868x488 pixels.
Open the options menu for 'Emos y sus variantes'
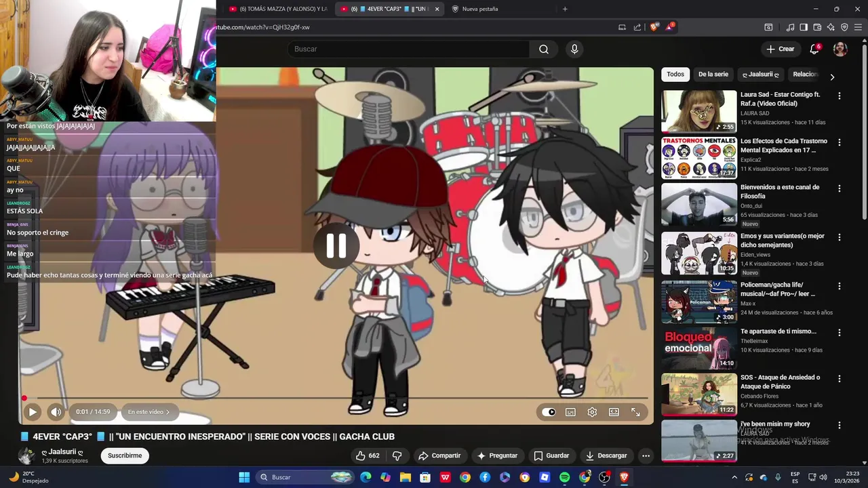[840, 237]
